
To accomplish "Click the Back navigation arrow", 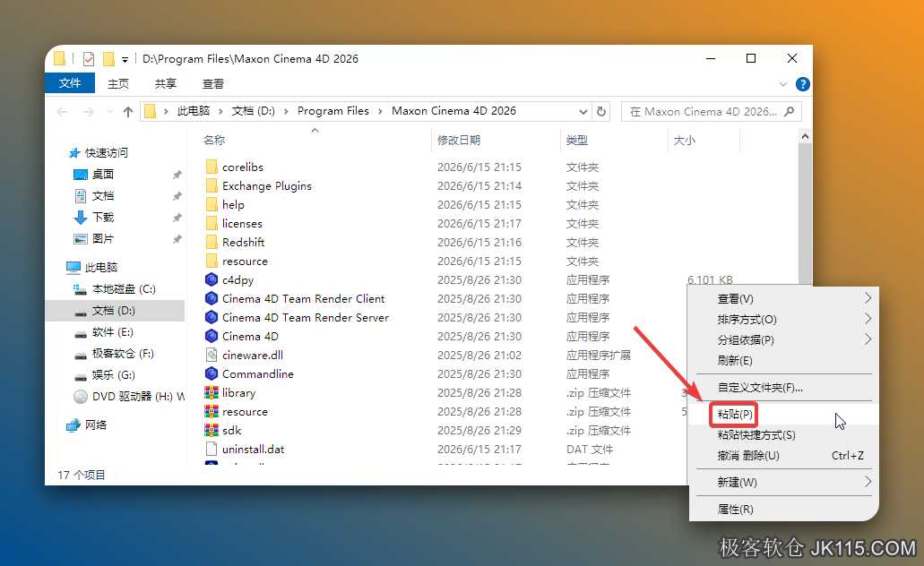I will pyautogui.click(x=63, y=111).
